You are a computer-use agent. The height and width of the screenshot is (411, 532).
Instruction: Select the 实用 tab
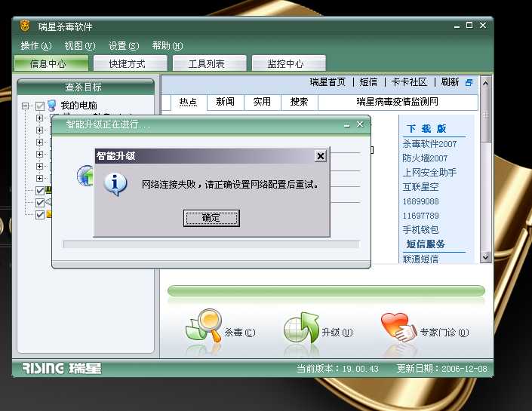[263, 102]
